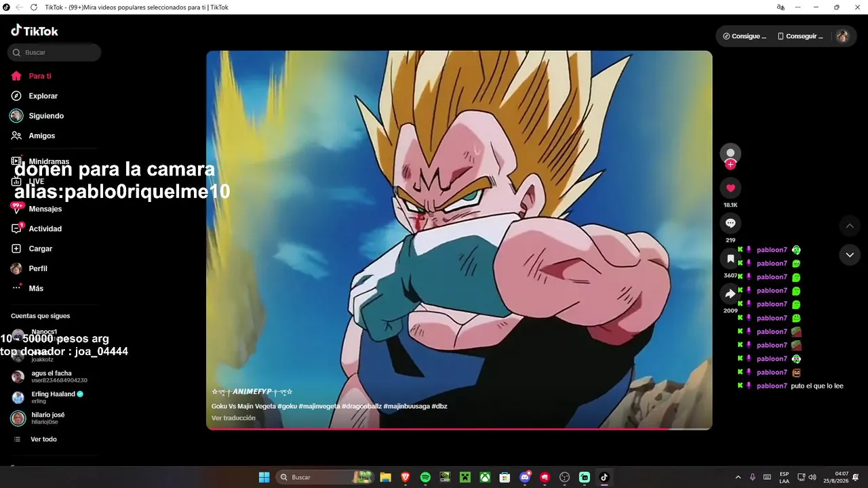Image resolution: width=868 pixels, height=488 pixels.
Task: Follow the creator with the plus badge
Action: point(730,164)
